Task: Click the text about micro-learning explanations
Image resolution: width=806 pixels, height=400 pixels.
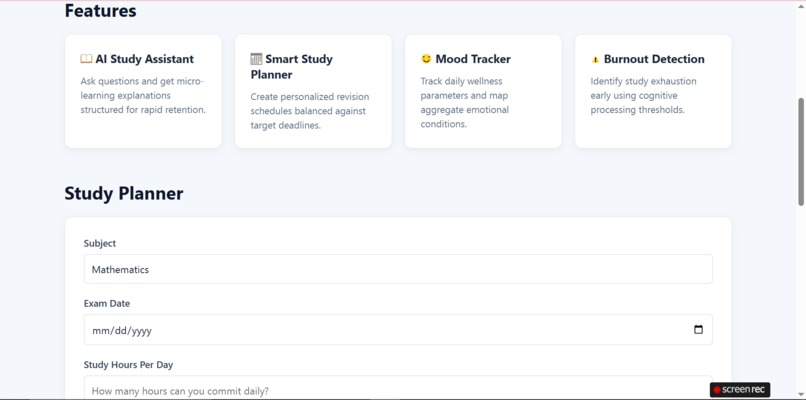Action: coord(143,96)
